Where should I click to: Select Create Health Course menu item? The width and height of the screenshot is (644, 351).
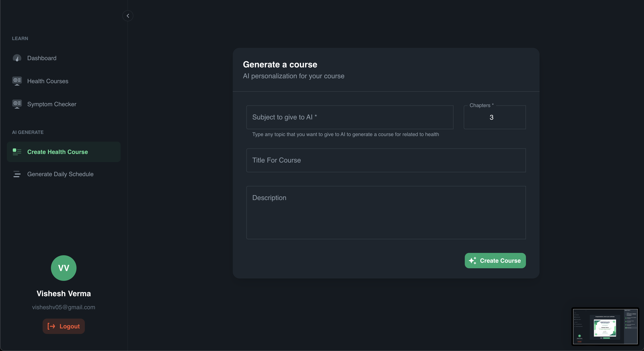(58, 152)
